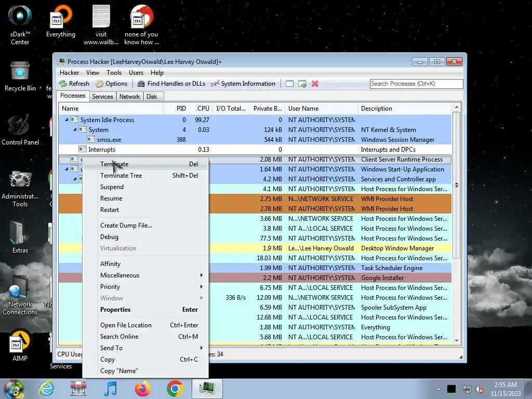
Task: Select Restart in the context menu
Action: point(145,210)
